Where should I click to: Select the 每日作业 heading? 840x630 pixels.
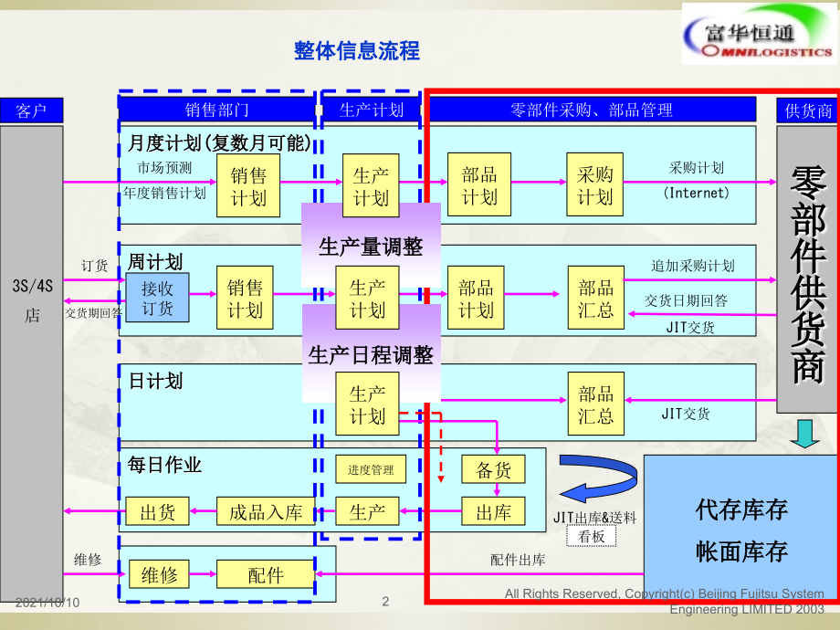pos(164,465)
